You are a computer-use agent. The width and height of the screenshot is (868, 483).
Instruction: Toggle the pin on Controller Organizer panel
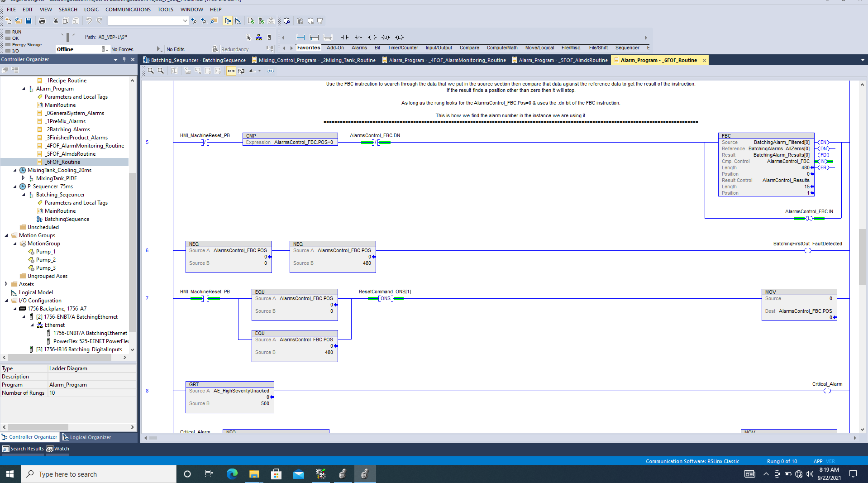(x=124, y=59)
